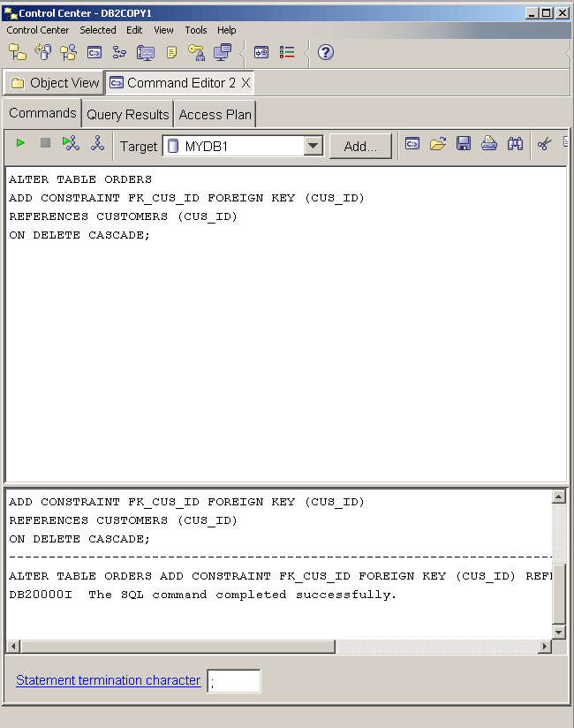The width and height of the screenshot is (574, 728).
Task: Open Target database MYDB1 dropdown arrow
Action: pos(313,147)
